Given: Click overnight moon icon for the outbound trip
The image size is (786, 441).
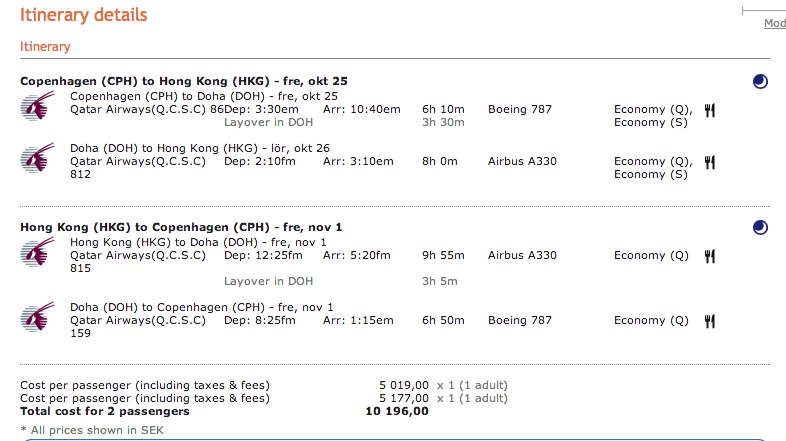Looking at the screenshot, I should point(760,82).
